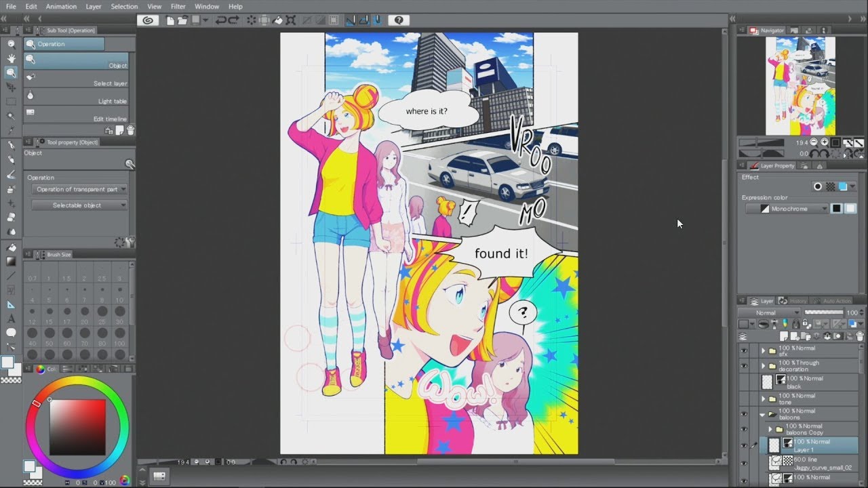
Task: Click the Operation sub tool group
Action: 64,43
